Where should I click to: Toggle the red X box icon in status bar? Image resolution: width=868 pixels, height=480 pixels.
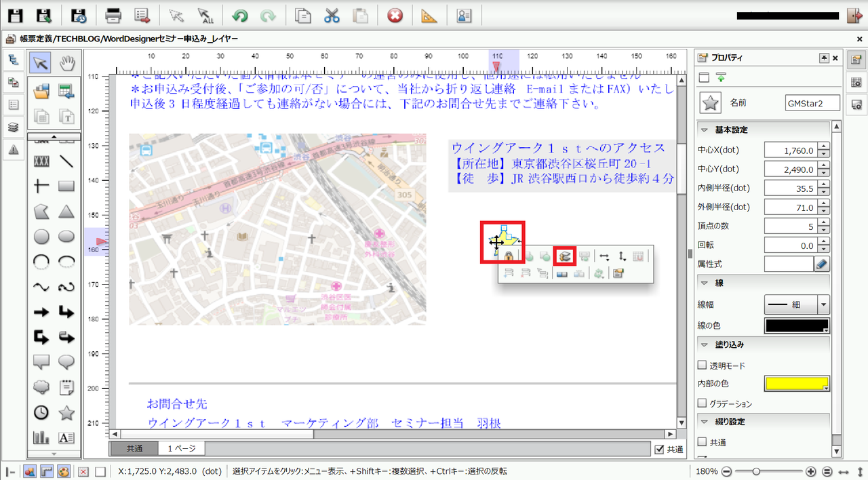pyautogui.click(x=83, y=471)
